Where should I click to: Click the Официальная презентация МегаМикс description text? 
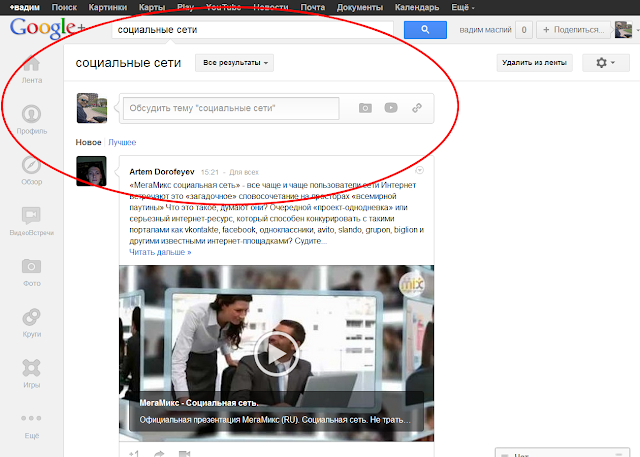(x=275, y=419)
